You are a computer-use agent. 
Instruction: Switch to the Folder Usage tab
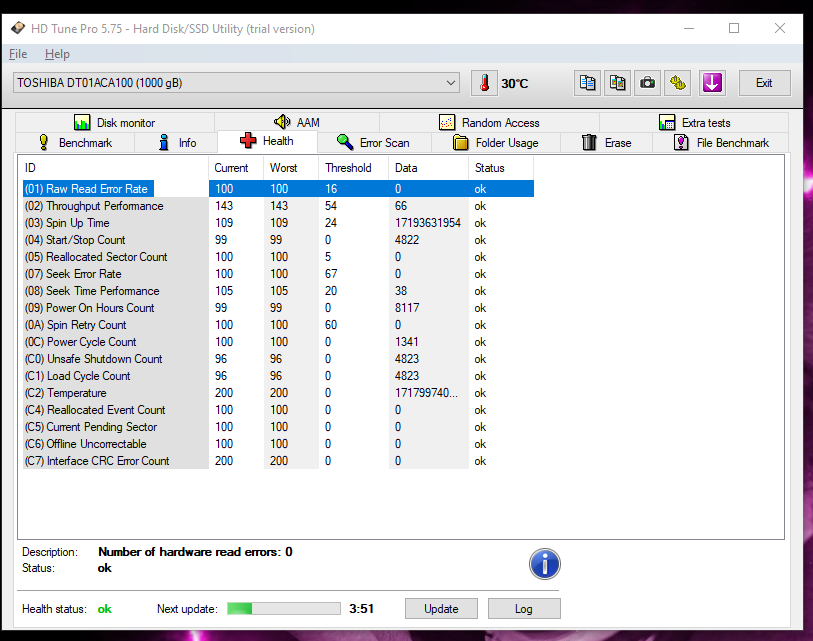click(x=496, y=143)
